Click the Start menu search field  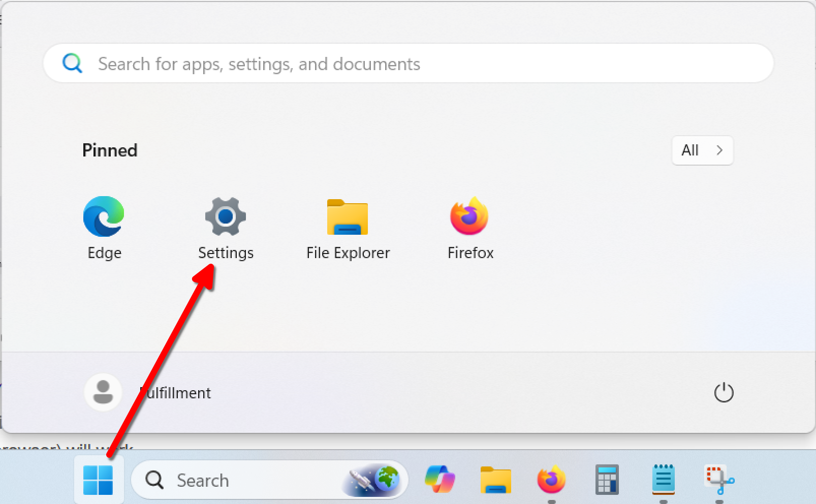click(x=406, y=64)
